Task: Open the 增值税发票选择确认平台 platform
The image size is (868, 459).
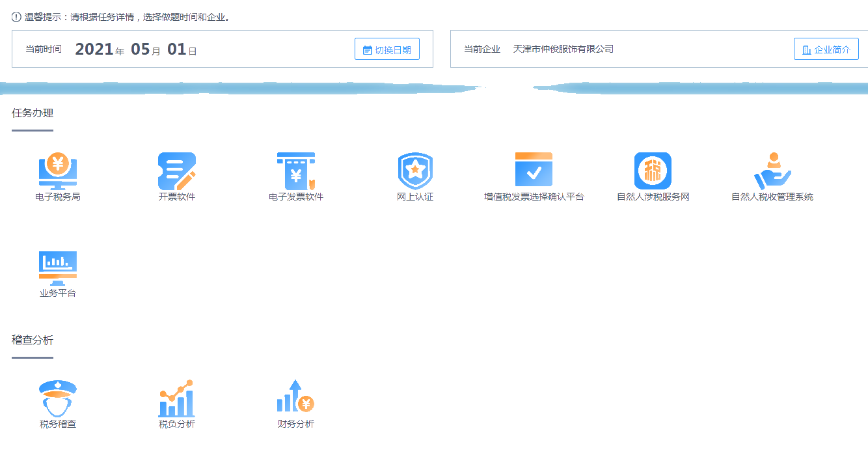Action: (534, 176)
